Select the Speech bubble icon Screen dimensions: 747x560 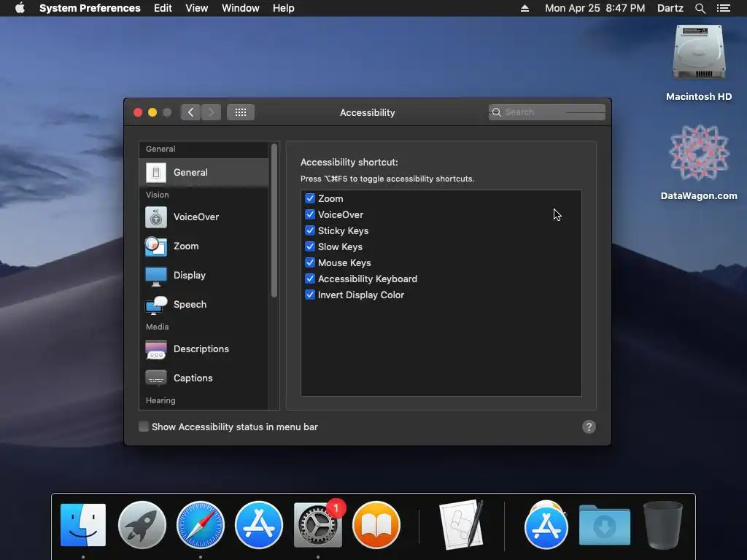pos(156,305)
